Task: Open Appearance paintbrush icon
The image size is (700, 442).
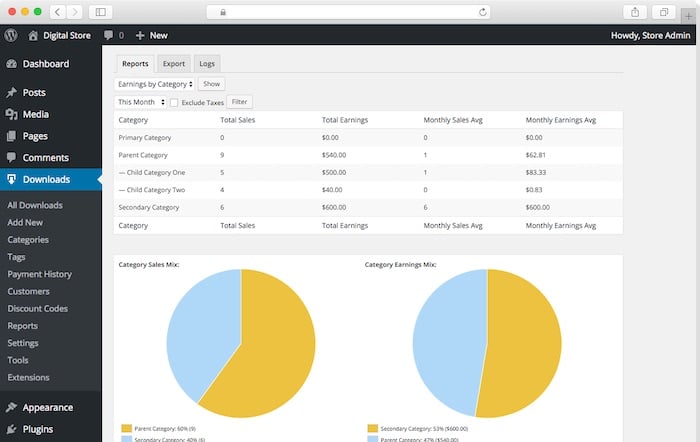Action: pos(11,408)
